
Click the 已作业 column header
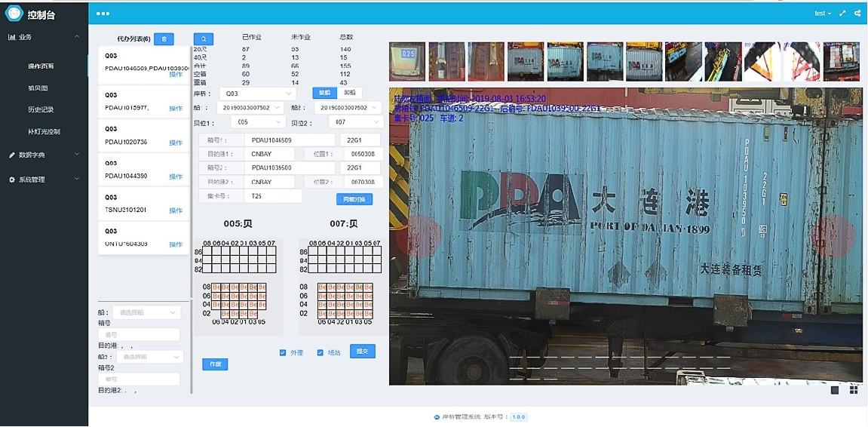coord(252,38)
